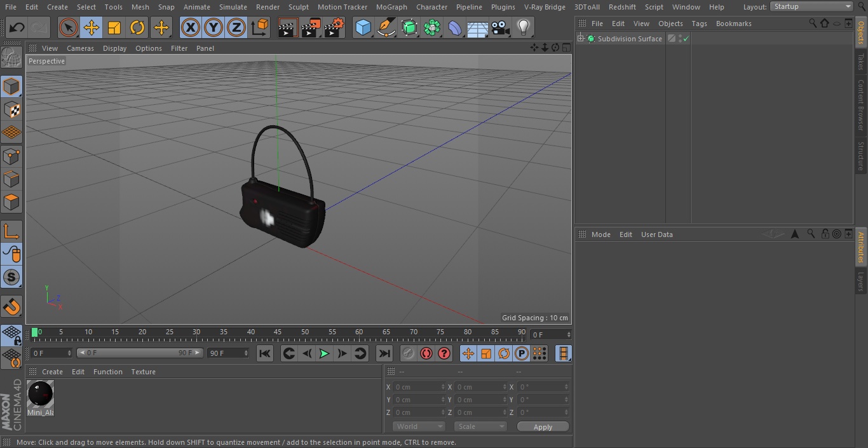Select the Live Selection tool

point(68,27)
